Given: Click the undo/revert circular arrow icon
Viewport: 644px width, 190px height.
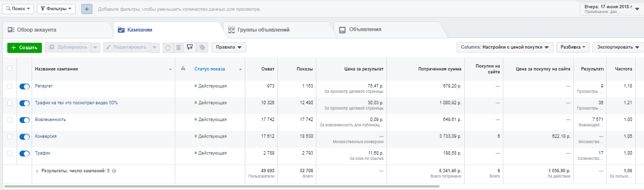Looking at the screenshot, I should click(x=168, y=48).
